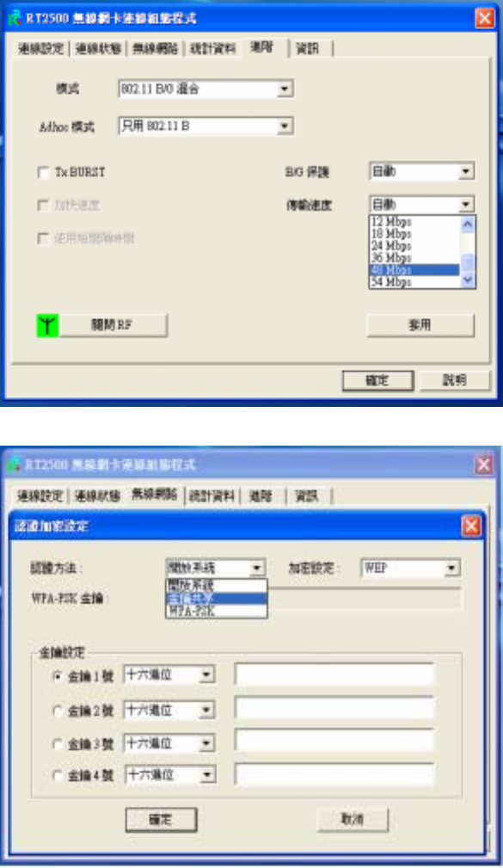Click the key 1 text input field
This screenshot has width=503, height=868.
[x=334, y=675]
